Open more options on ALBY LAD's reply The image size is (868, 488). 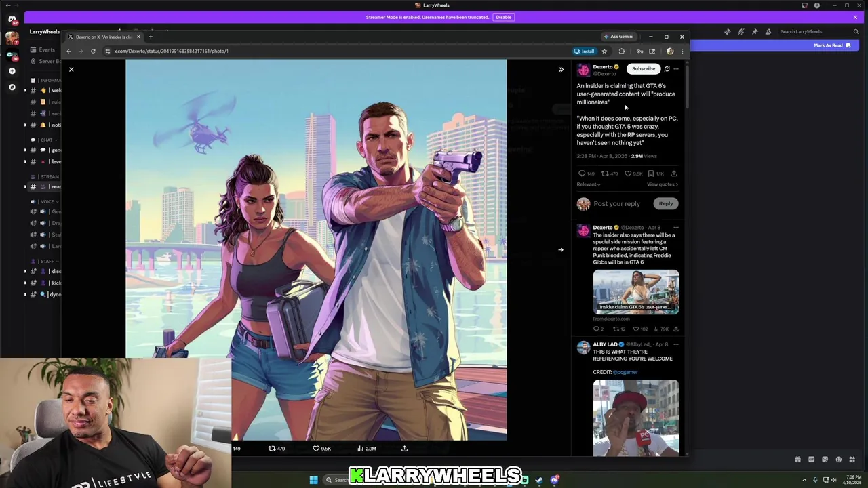pos(676,344)
